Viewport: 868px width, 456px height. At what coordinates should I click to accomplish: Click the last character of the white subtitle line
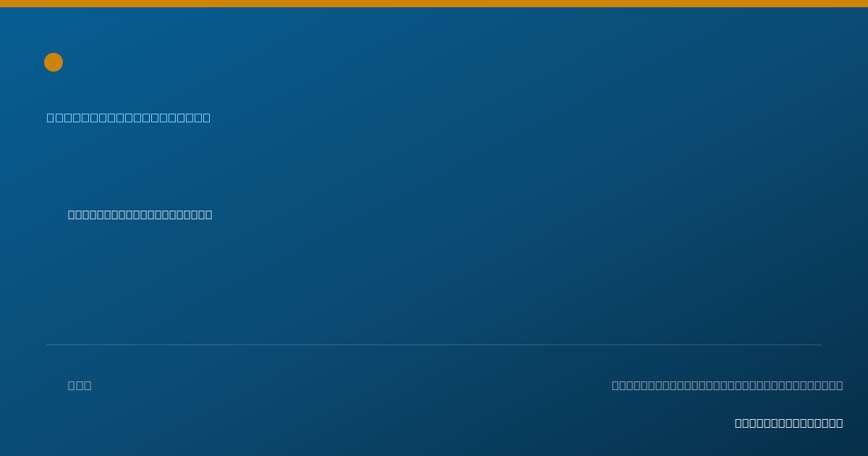pyautogui.click(x=208, y=214)
